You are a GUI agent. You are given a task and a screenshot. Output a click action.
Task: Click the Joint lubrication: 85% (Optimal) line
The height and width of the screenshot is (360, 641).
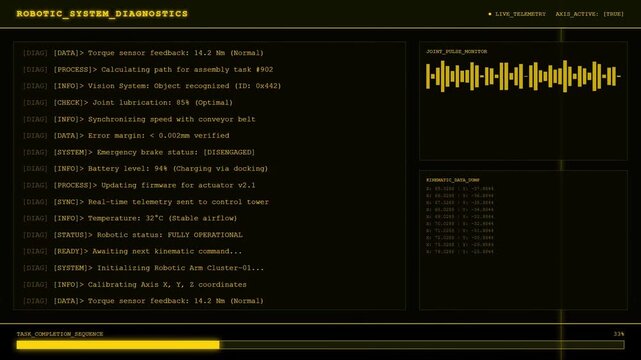(x=128, y=103)
